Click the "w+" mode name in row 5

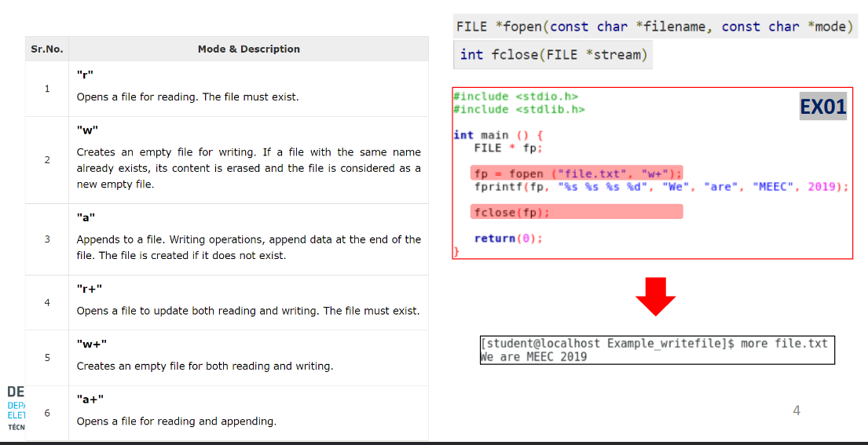(x=92, y=344)
